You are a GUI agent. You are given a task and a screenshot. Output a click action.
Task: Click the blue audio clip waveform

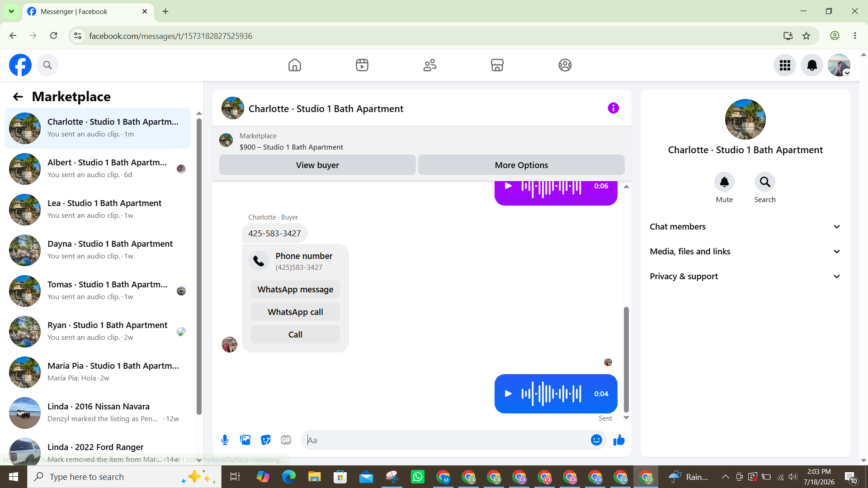coord(551,394)
